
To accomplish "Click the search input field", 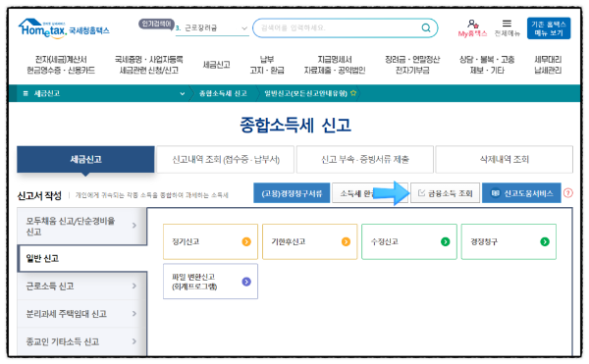I will tap(338, 27).
